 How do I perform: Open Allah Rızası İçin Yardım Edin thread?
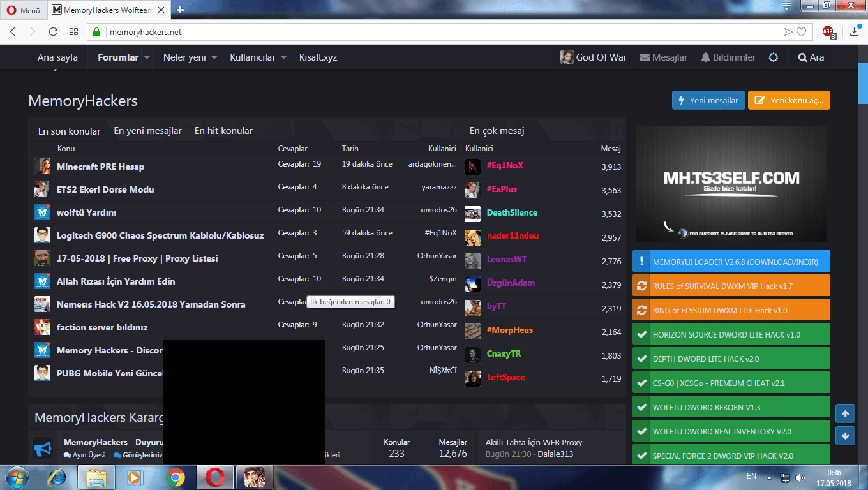(116, 281)
